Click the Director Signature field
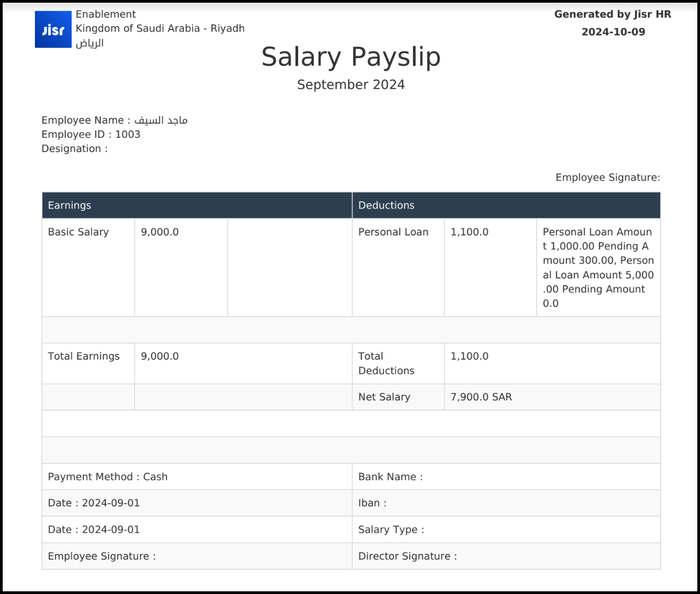Image resolution: width=700 pixels, height=594 pixels. tap(407, 556)
